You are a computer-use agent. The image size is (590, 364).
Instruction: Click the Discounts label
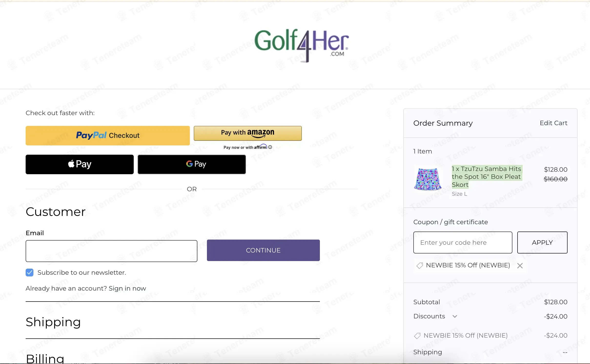(x=429, y=316)
